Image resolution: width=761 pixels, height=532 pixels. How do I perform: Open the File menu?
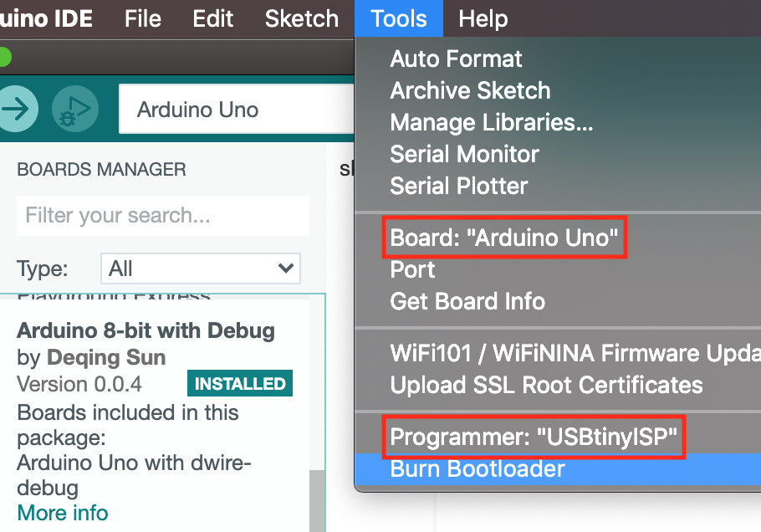click(143, 18)
